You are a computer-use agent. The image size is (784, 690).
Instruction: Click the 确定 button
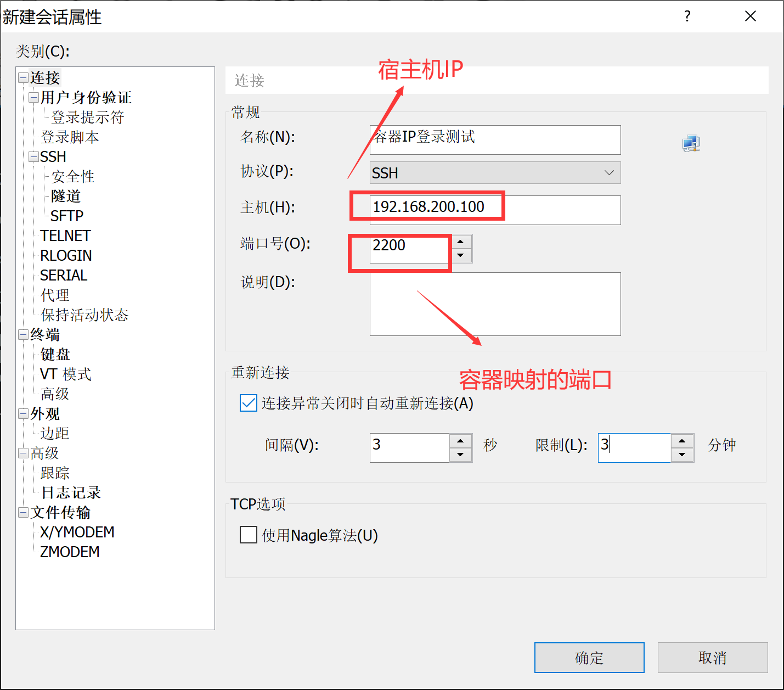(589, 658)
